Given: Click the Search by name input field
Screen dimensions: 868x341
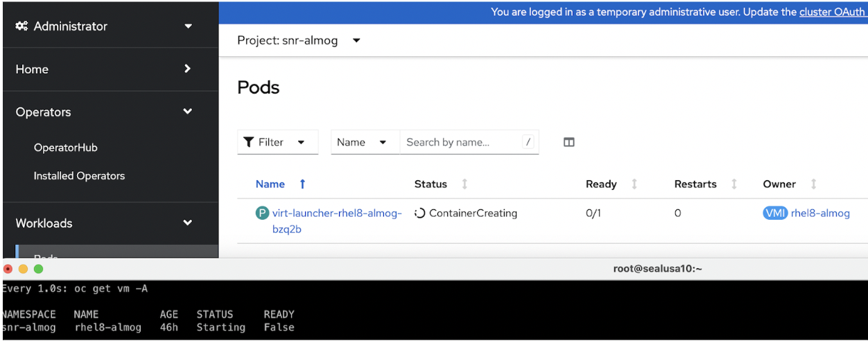Looking at the screenshot, I should pos(461,142).
